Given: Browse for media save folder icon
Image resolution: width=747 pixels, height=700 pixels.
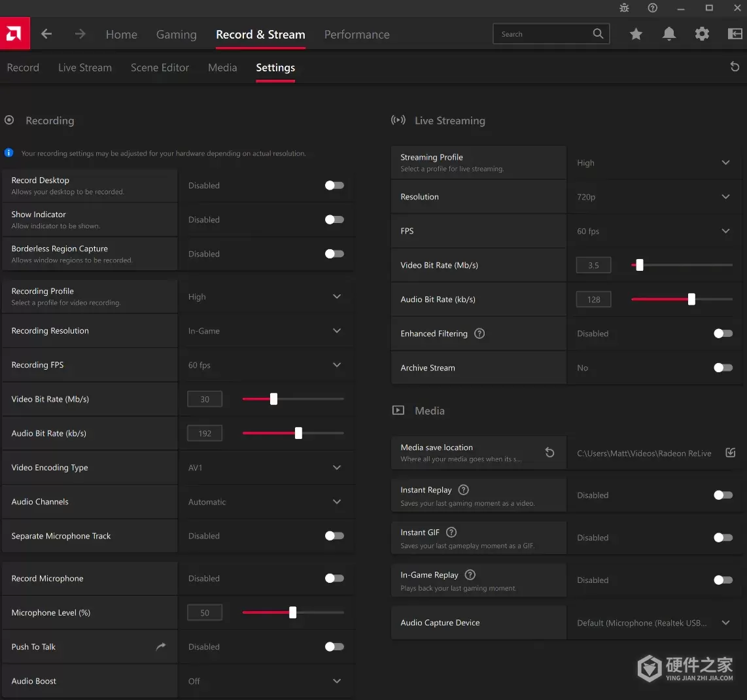Looking at the screenshot, I should coord(731,453).
